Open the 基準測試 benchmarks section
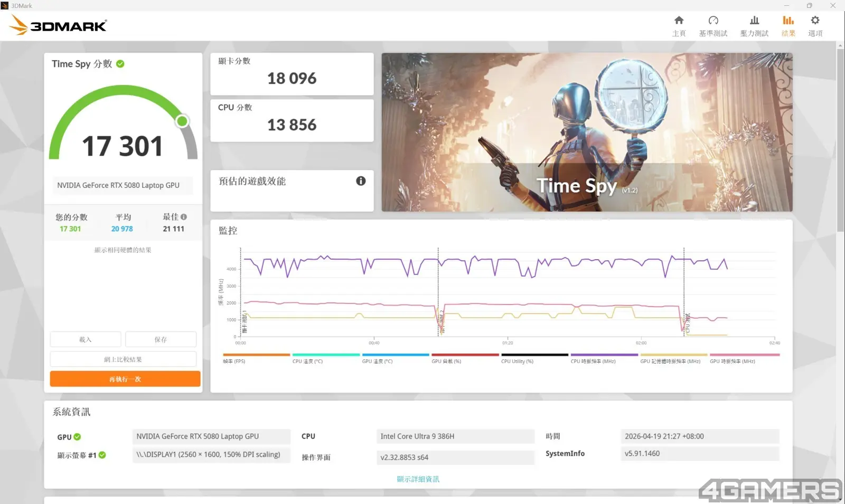The width and height of the screenshot is (845, 504). point(713,26)
